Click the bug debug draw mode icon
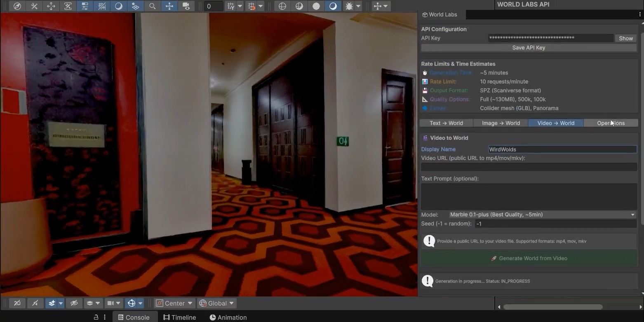The height and width of the screenshot is (322, 644). point(349,6)
